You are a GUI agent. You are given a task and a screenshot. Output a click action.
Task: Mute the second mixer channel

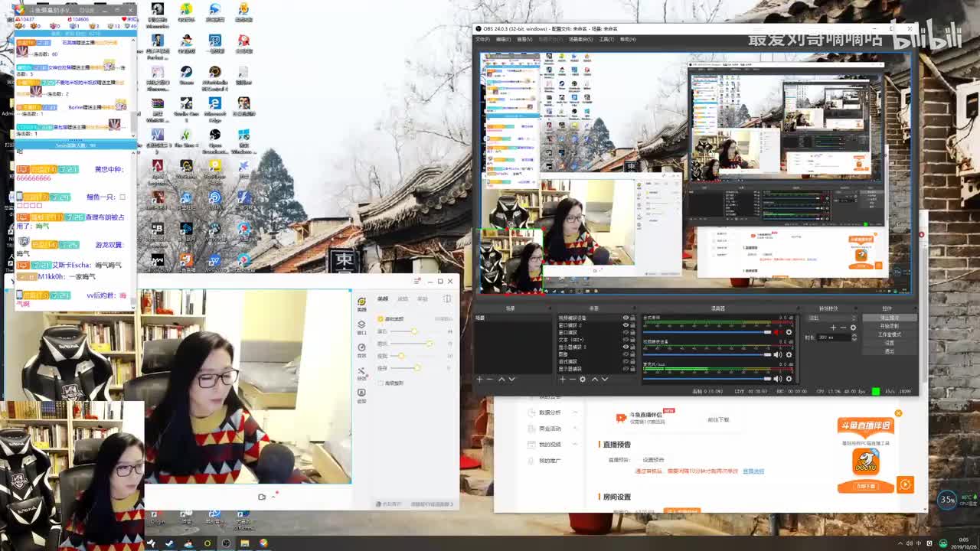[x=778, y=355]
